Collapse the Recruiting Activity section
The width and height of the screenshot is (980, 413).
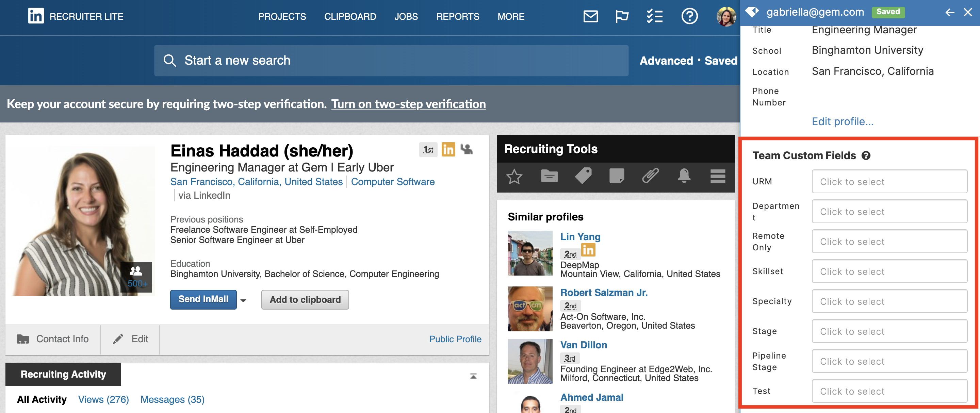(473, 376)
